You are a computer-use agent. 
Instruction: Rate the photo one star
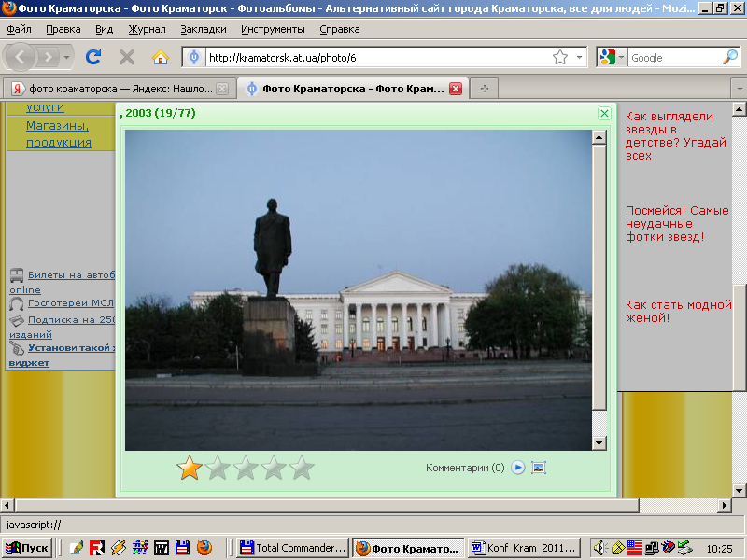[190, 468]
